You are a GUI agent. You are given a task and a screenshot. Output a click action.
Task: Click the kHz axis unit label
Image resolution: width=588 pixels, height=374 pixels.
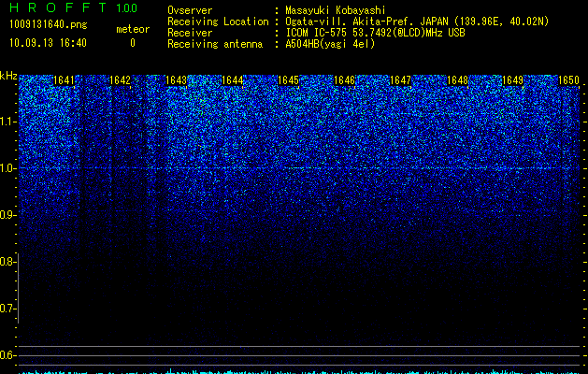point(8,76)
